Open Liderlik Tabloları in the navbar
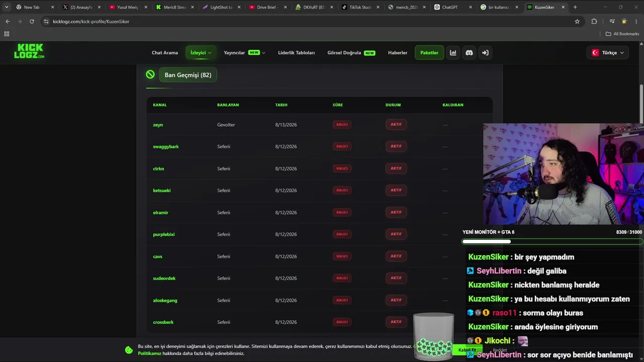The image size is (644, 362). [x=296, y=52]
